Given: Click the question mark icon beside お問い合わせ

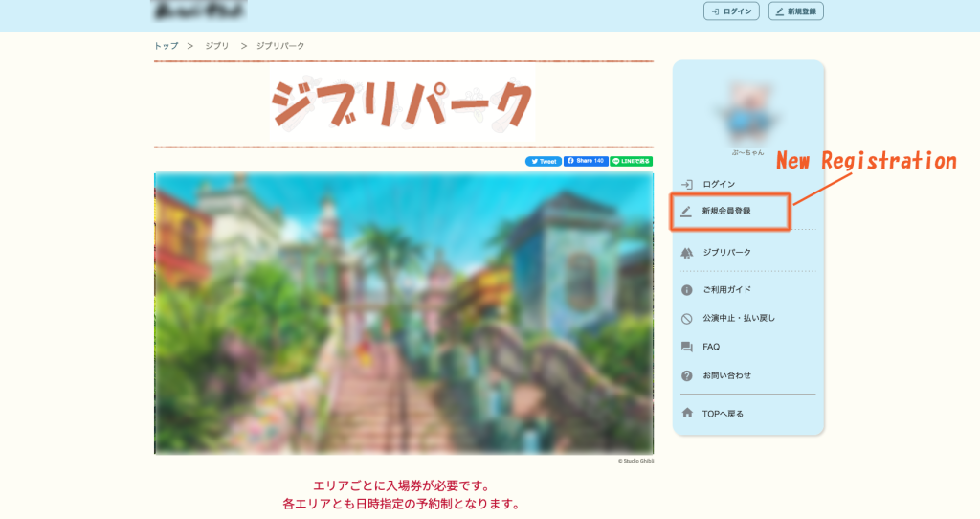Looking at the screenshot, I should pyautogui.click(x=686, y=375).
